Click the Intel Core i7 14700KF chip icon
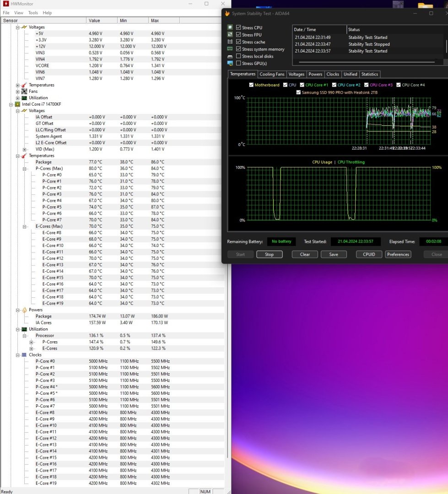448x494 pixels. (x=18, y=104)
